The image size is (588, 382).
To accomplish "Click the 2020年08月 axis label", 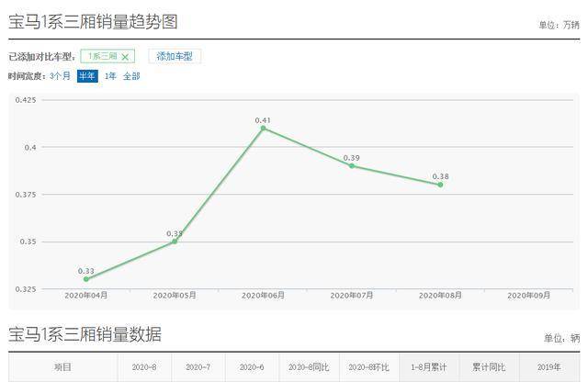I will [440, 296].
